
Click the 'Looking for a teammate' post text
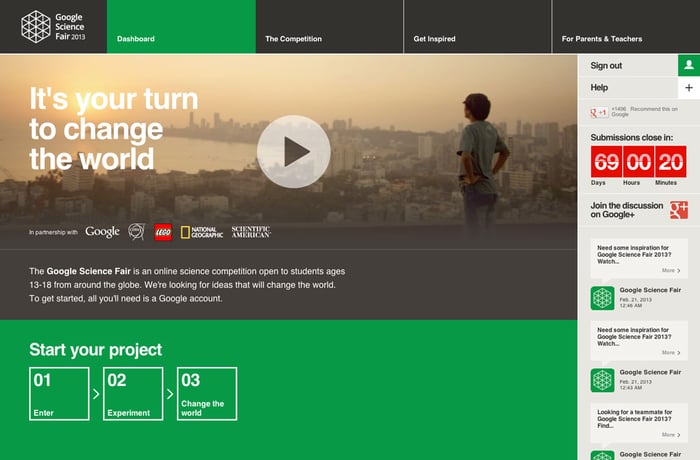point(634,419)
